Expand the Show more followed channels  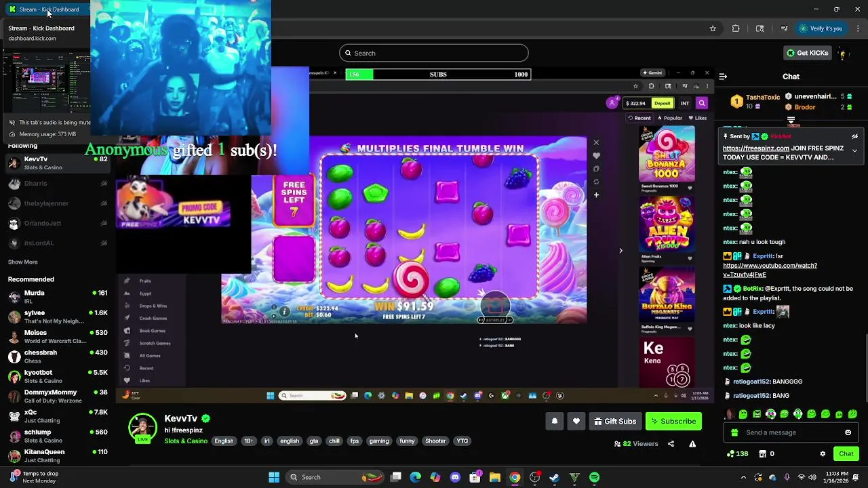23,262
